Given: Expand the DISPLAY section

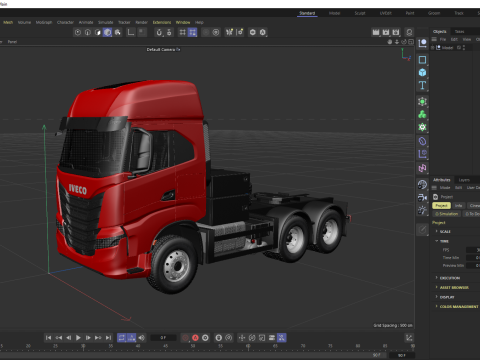Looking at the screenshot, I should (x=437, y=297).
